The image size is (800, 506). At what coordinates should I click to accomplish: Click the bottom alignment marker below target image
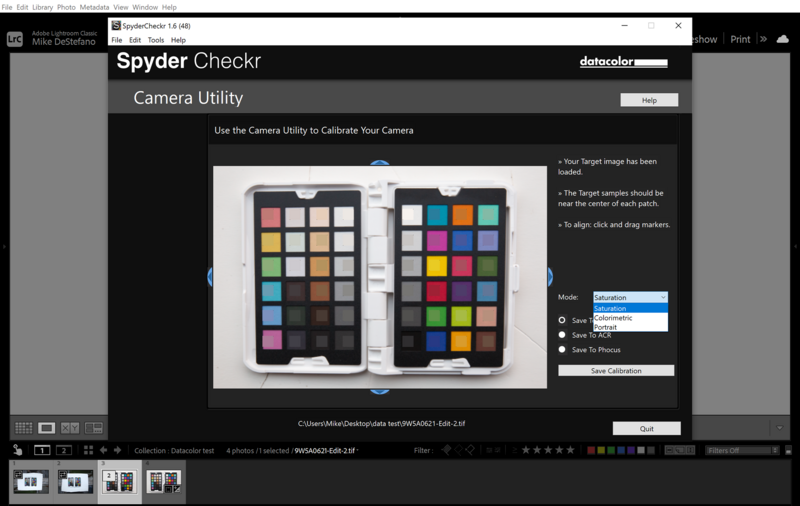click(380, 391)
